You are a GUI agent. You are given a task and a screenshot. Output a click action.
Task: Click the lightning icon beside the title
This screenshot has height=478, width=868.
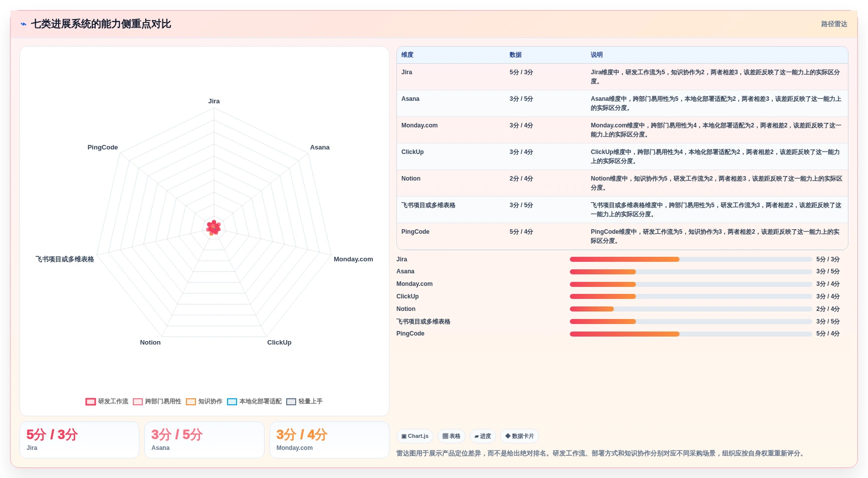tap(24, 24)
